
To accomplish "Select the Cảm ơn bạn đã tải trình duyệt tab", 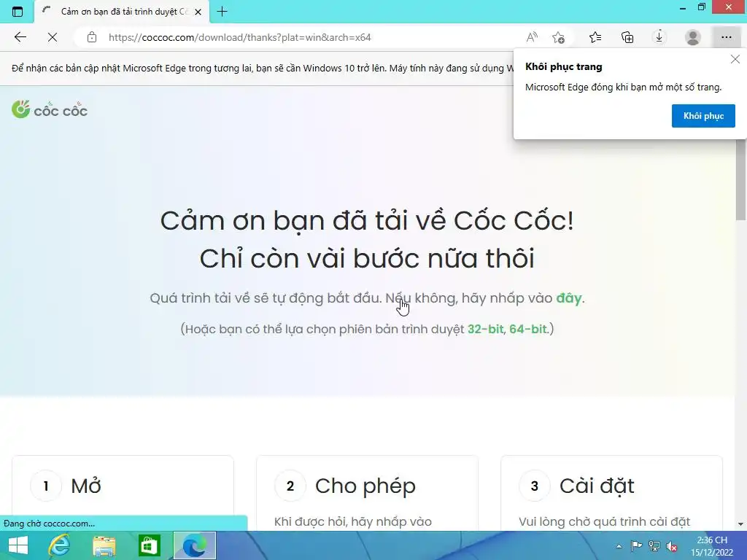I will [122, 12].
